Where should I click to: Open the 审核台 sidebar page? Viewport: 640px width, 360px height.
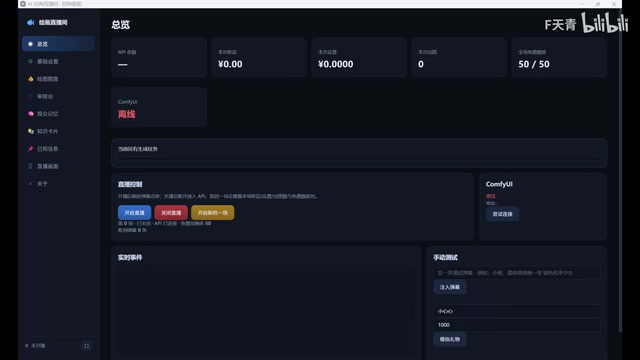point(58,96)
